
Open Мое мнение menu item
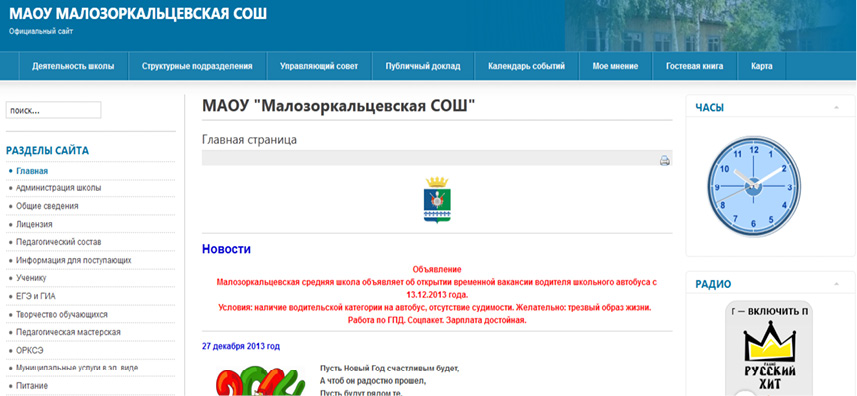pos(615,66)
